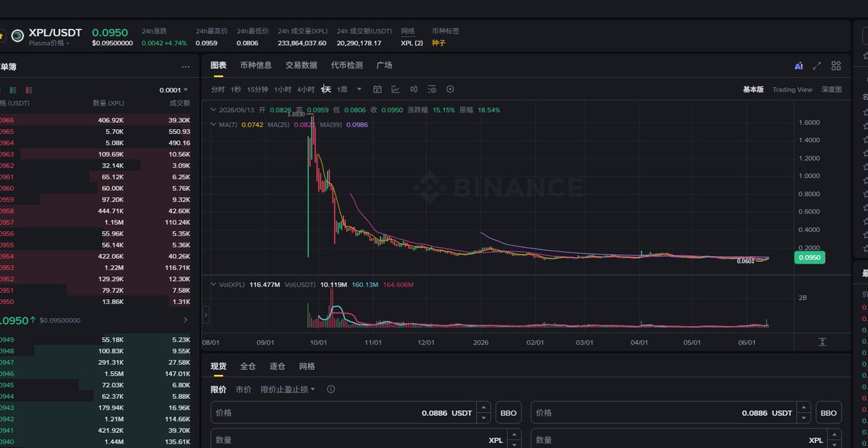Screen dimensions: 868x448
Task: Open the 交易数据 tab
Action: point(302,65)
